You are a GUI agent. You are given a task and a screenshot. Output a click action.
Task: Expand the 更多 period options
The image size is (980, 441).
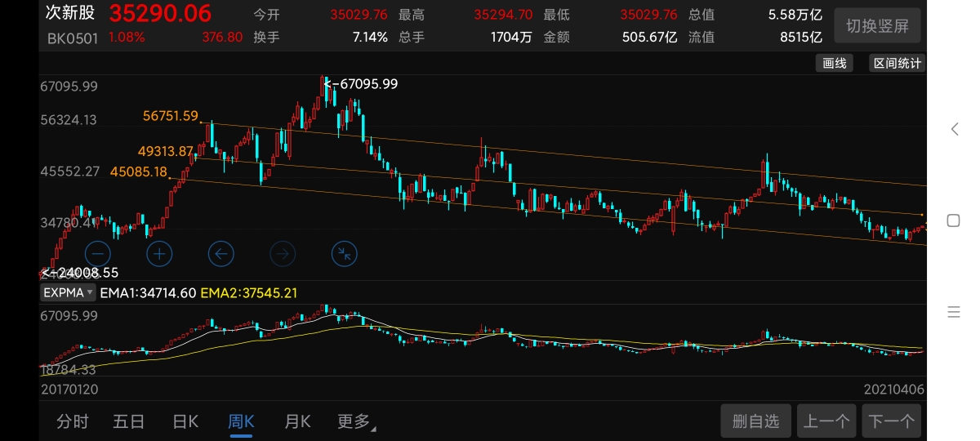click(356, 421)
